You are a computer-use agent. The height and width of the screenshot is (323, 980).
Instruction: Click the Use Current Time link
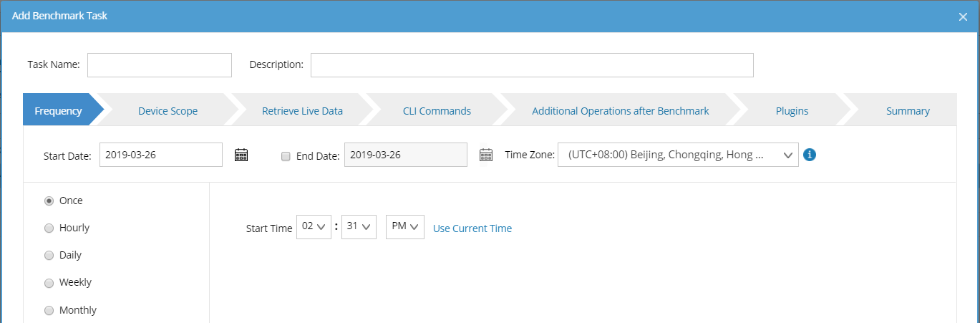472,228
